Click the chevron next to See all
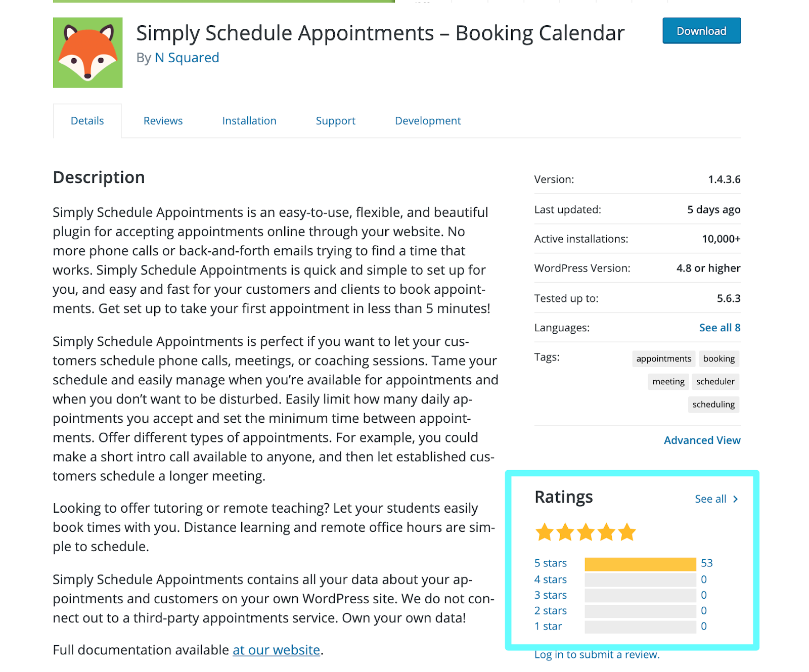This screenshot has height=672, width=809. tap(736, 499)
